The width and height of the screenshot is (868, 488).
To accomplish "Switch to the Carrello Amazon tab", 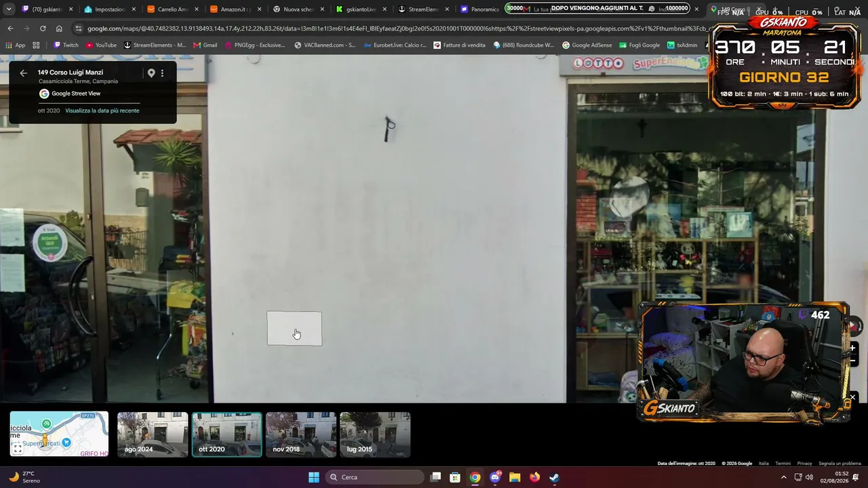I will [x=172, y=9].
